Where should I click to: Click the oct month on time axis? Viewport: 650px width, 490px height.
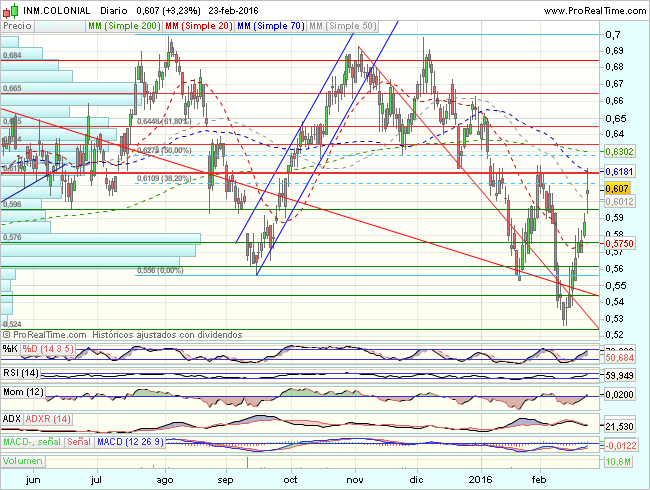point(290,480)
